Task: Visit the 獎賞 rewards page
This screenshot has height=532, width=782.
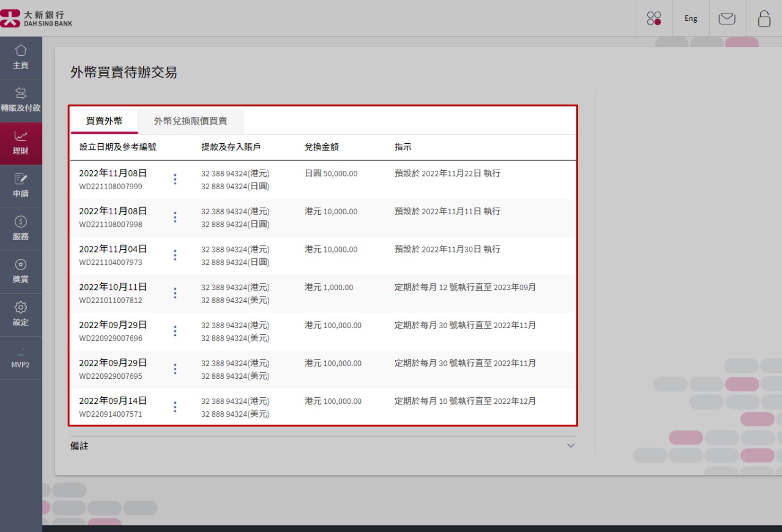Action: click(21, 270)
